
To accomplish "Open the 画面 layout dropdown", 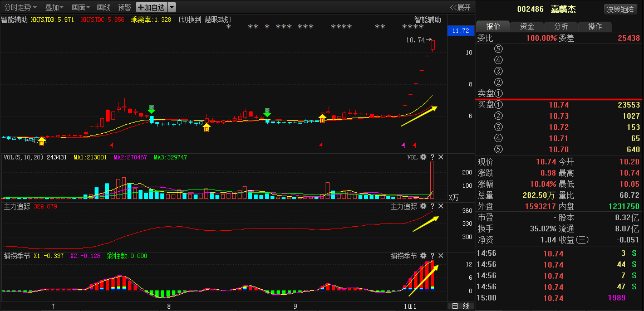I will (81, 7).
